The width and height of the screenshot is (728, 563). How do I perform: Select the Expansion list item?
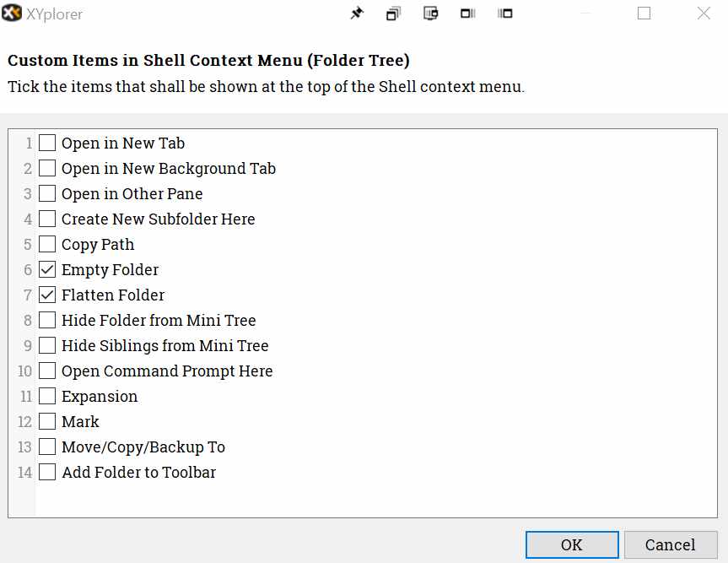pyautogui.click(x=100, y=397)
